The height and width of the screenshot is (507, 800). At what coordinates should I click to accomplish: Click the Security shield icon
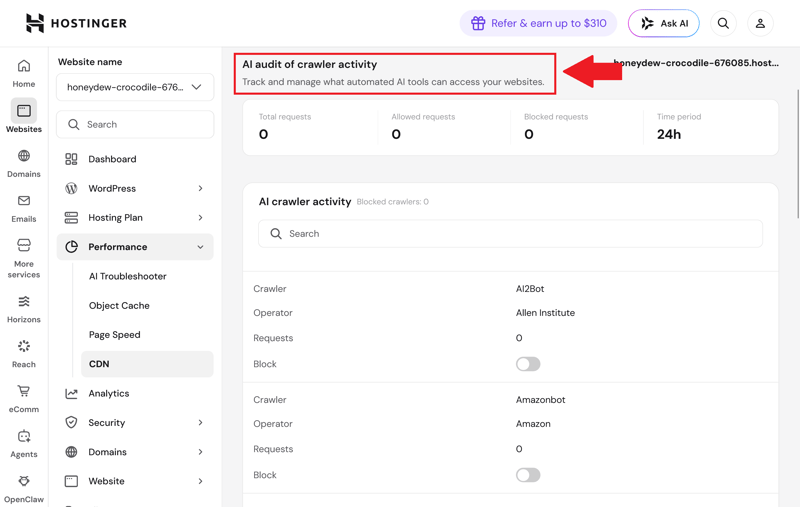coord(71,422)
